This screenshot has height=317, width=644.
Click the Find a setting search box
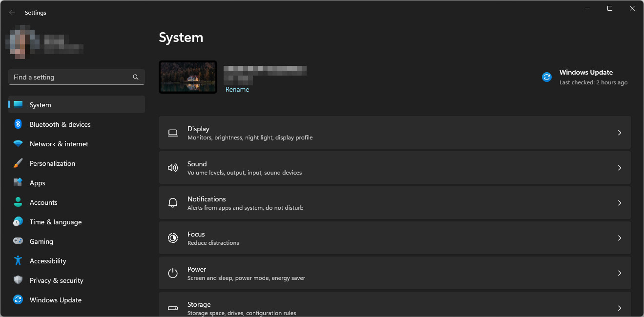tap(71, 77)
